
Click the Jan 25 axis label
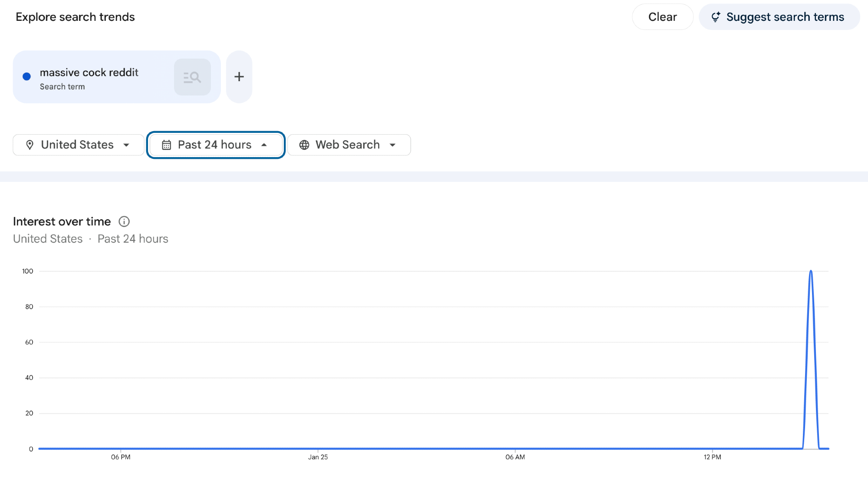[318, 457]
